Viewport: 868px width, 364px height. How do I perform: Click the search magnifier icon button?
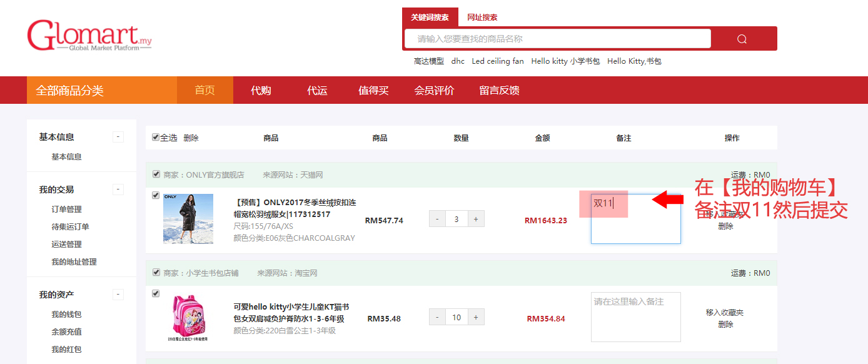(742, 39)
